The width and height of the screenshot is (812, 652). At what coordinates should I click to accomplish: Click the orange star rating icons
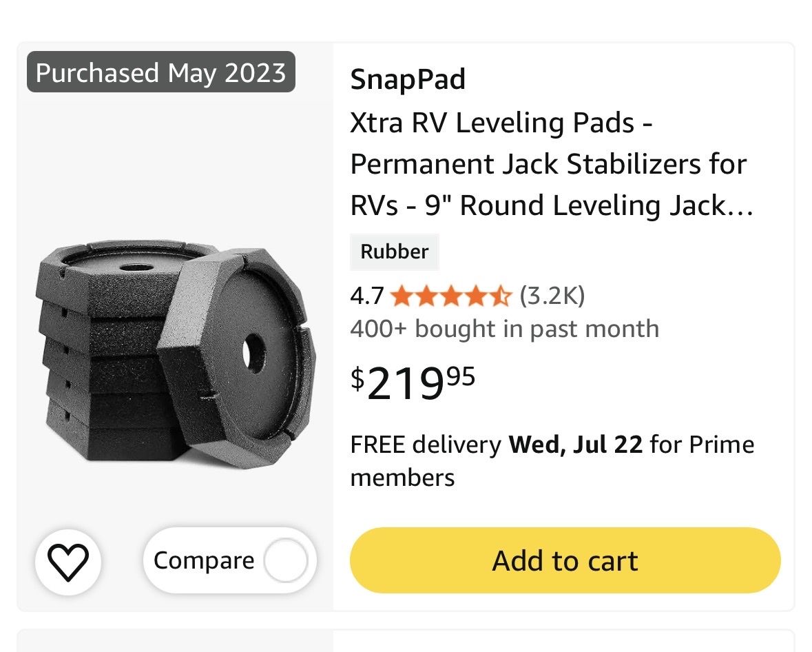[451, 296]
